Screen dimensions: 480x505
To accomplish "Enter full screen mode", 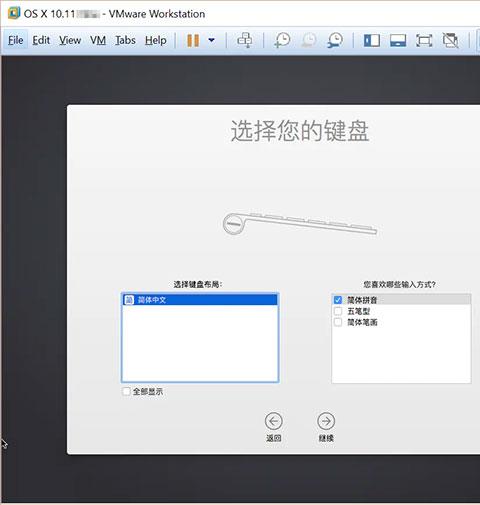I will pyautogui.click(x=424, y=41).
